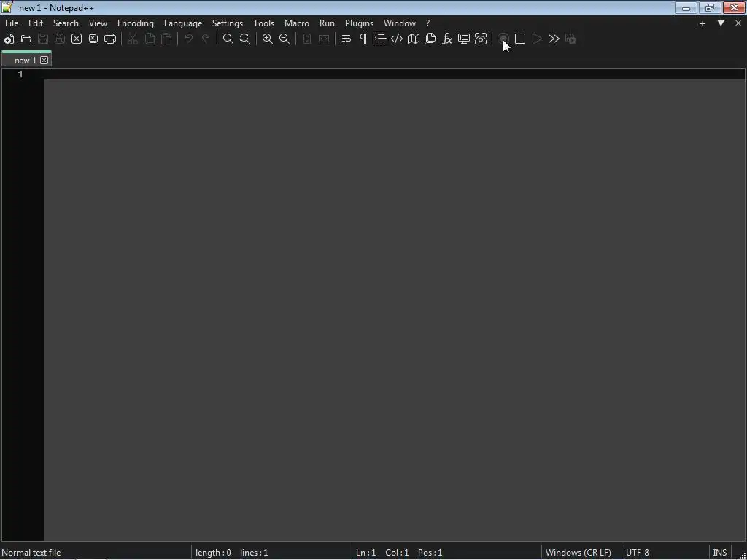The width and height of the screenshot is (747, 560).
Task: Toggle the Document List panel icon
Action: tap(430, 39)
